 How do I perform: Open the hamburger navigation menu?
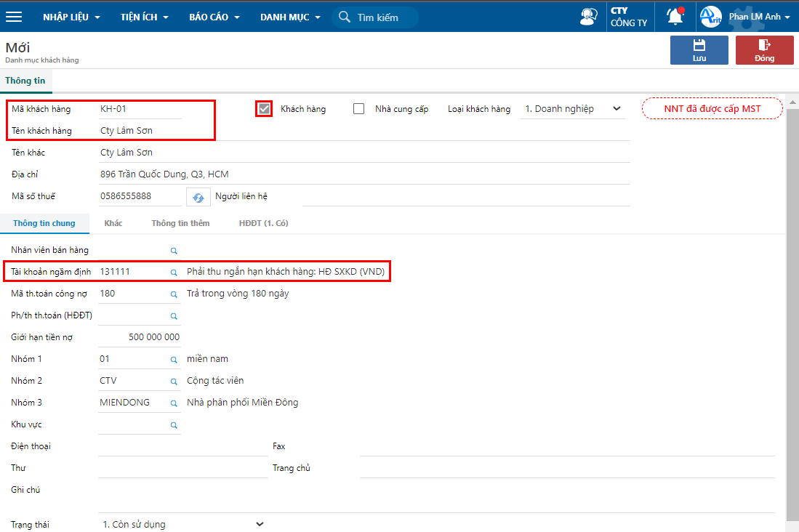coord(14,17)
